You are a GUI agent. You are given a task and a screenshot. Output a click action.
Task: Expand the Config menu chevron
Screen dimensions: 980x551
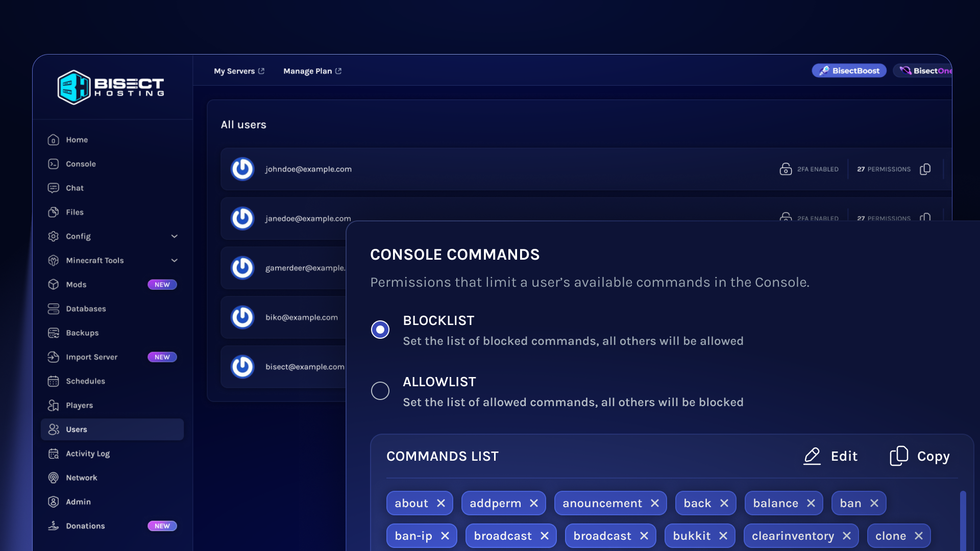pos(175,236)
